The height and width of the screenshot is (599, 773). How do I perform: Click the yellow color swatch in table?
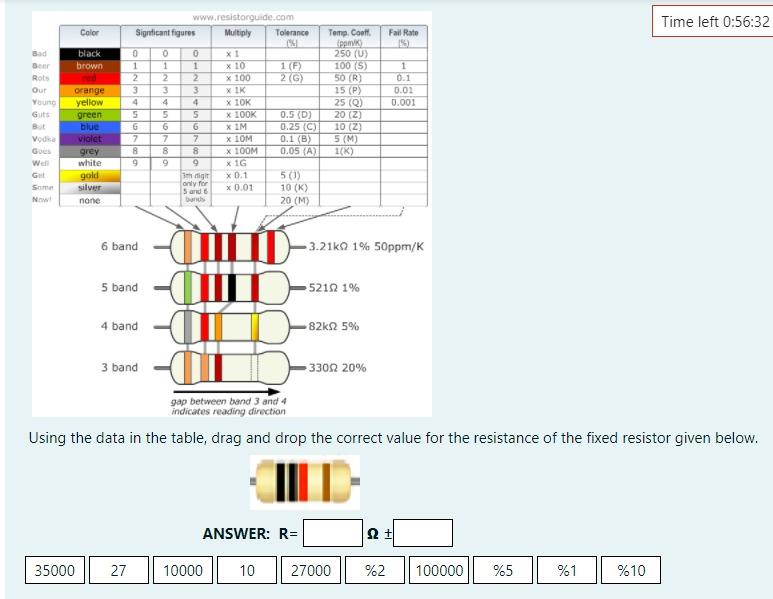click(90, 103)
